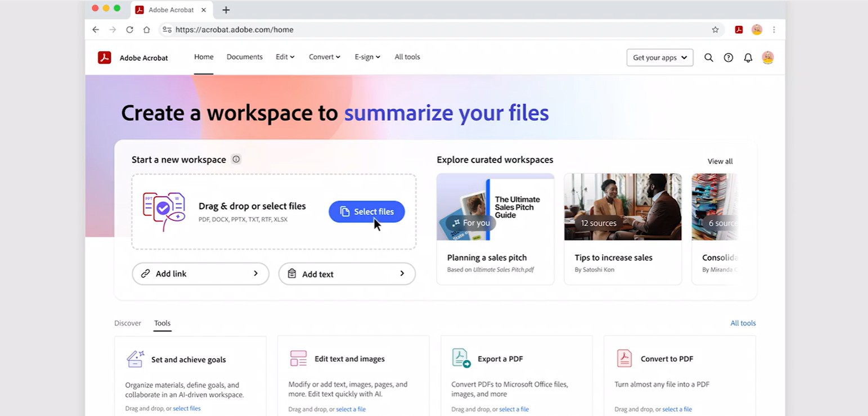Click the Export a PDF icon
The height and width of the screenshot is (416, 868).
[x=461, y=358]
